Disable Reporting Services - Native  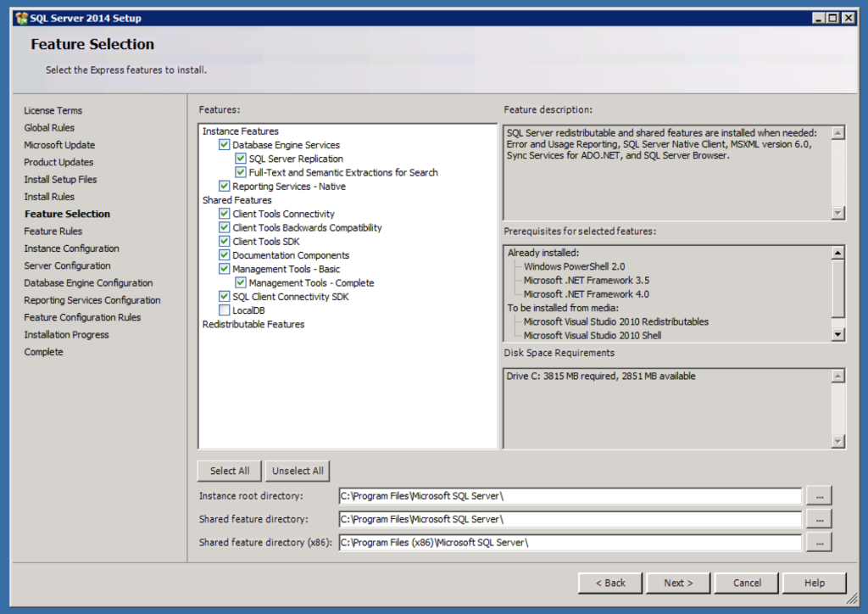224,186
